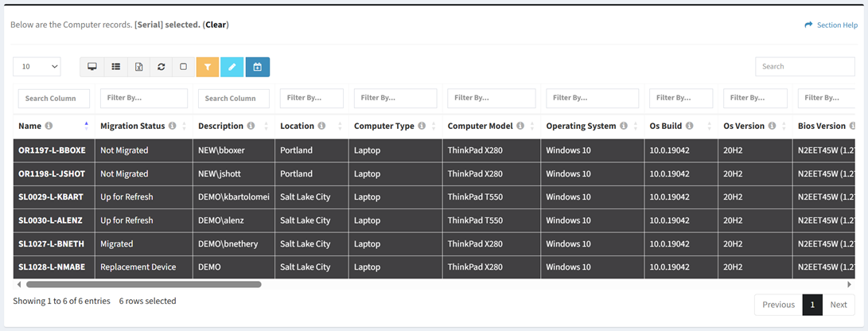Open Migration Status Filter By dropdown
This screenshot has height=331, width=868.
click(x=144, y=98)
